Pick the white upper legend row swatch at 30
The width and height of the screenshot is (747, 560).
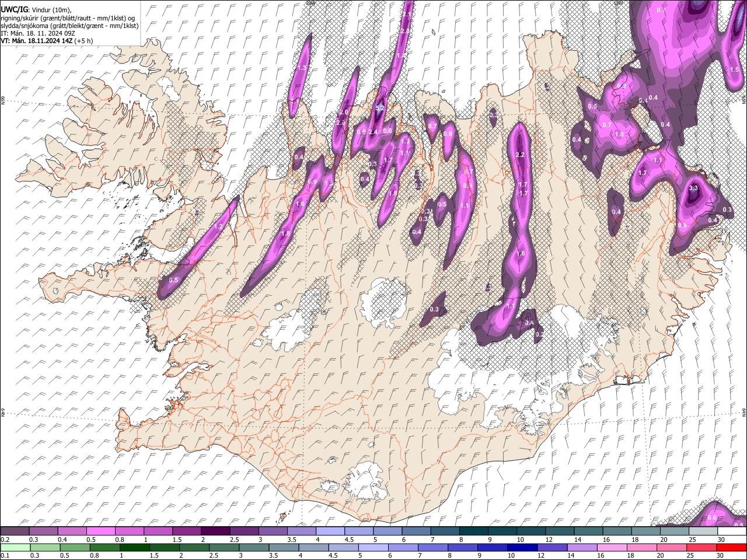732,531
